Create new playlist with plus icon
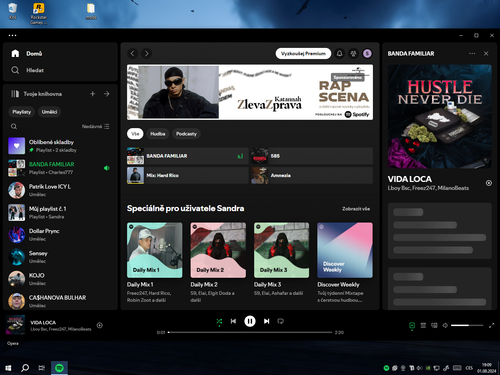500x375 pixels. pos(93,94)
